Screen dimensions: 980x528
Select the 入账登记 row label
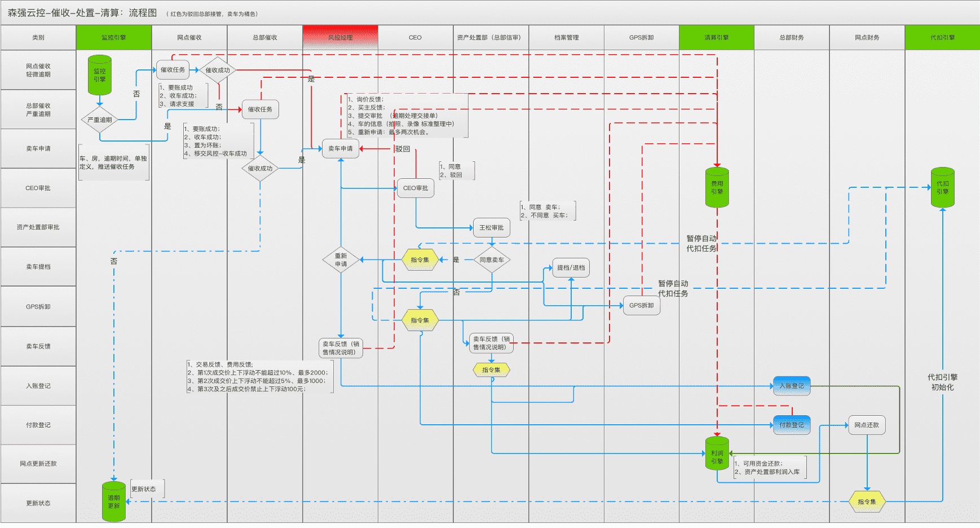coord(38,386)
